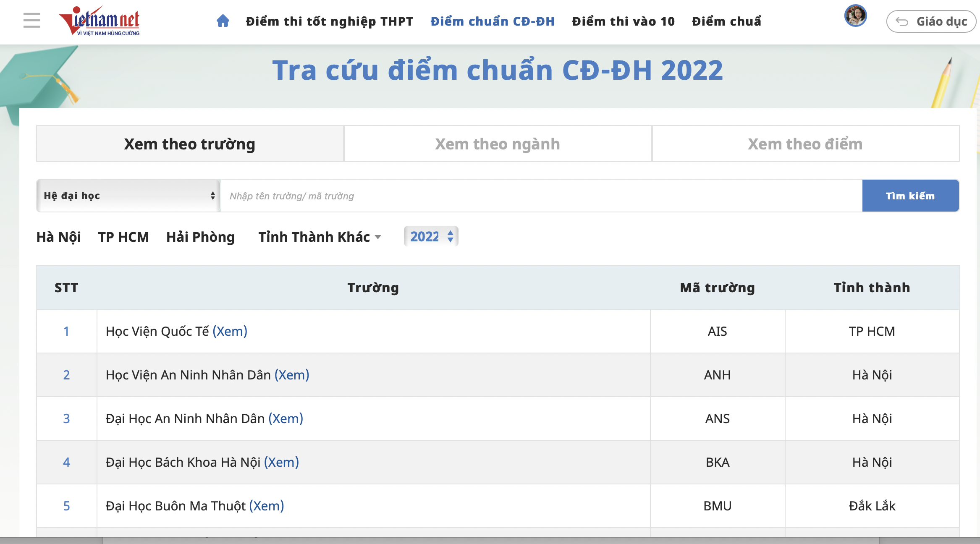Open Xem link for Học Viện Quốc Tế
This screenshot has height=544, width=980.
coord(230,332)
